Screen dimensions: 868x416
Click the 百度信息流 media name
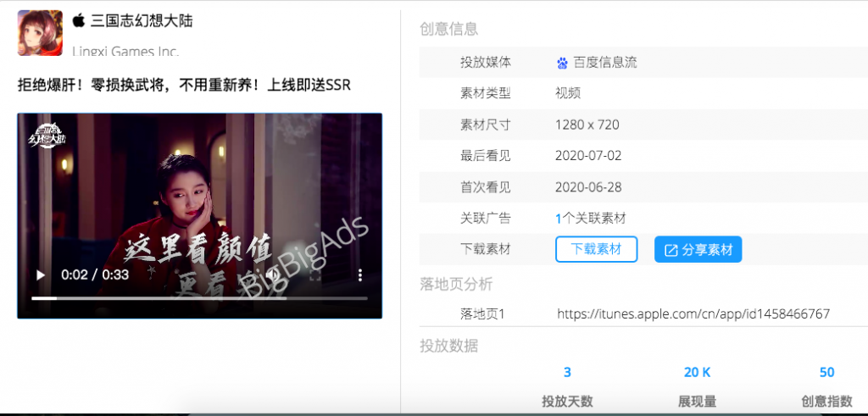tap(605, 63)
